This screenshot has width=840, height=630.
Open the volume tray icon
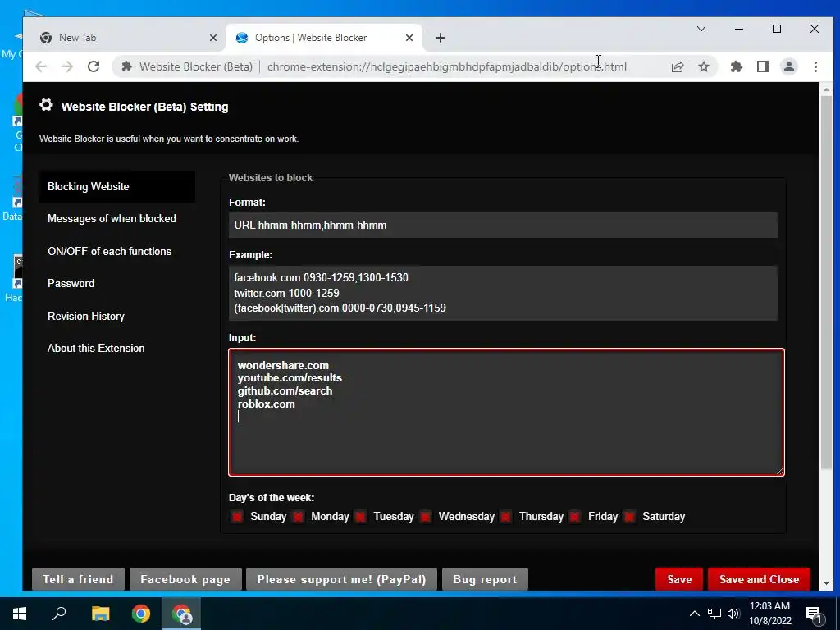(x=733, y=614)
